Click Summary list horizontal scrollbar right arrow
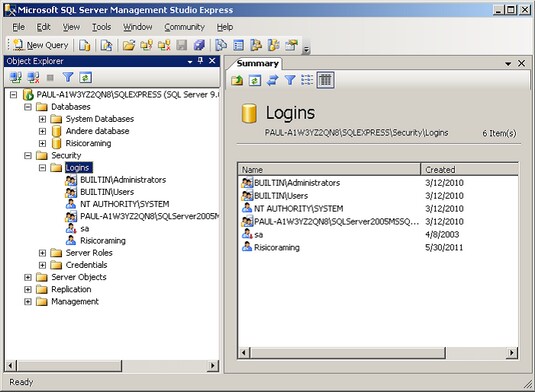This screenshot has height=392, width=535. click(x=511, y=352)
